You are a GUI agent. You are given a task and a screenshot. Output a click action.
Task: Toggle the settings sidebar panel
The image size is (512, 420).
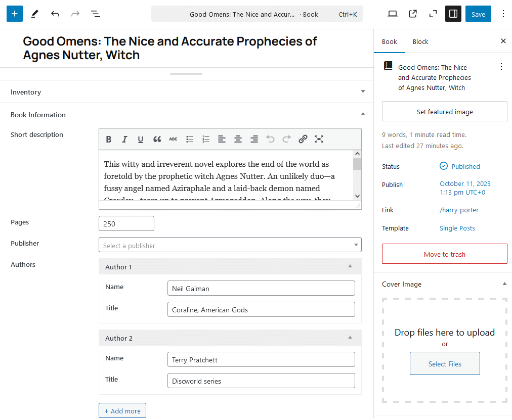point(453,14)
